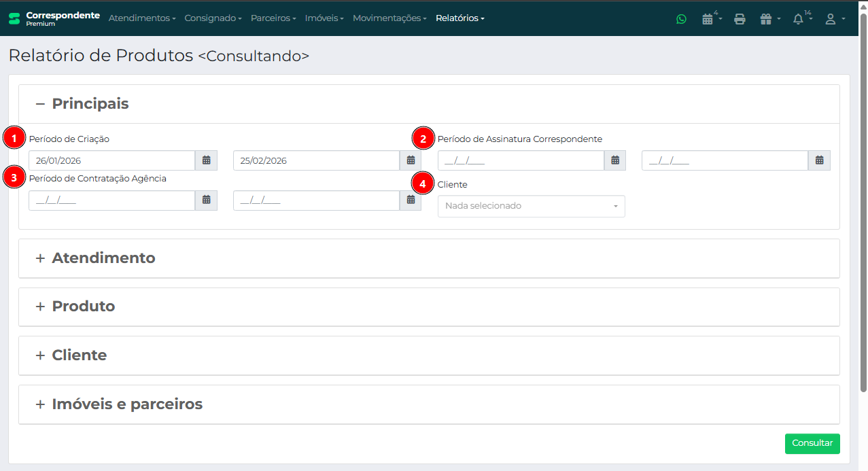Open the Movimentações menu

(x=389, y=18)
